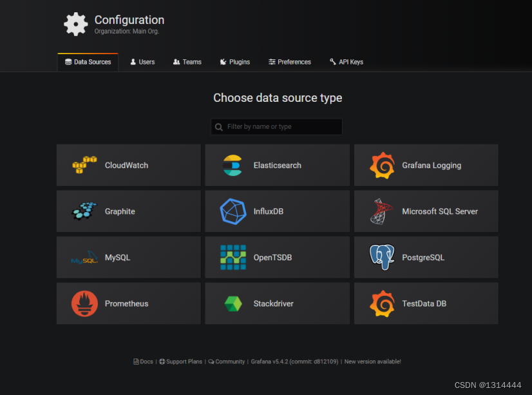Open the Data Sources tab
Viewport: 532px width, 395px height.
[x=88, y=62]
